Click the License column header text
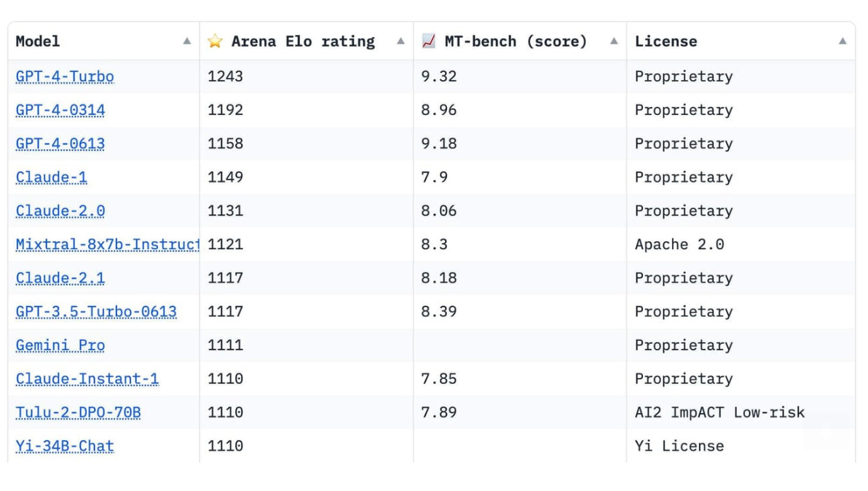The width and height of the screenshot is (868, 491). coord(666,42)
